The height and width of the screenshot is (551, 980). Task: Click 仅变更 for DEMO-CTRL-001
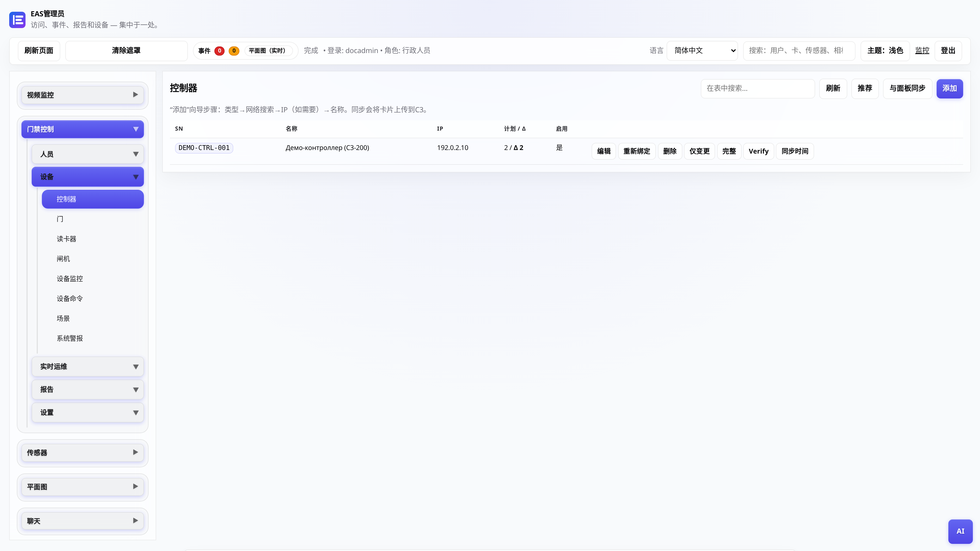(x=699, y=151)
